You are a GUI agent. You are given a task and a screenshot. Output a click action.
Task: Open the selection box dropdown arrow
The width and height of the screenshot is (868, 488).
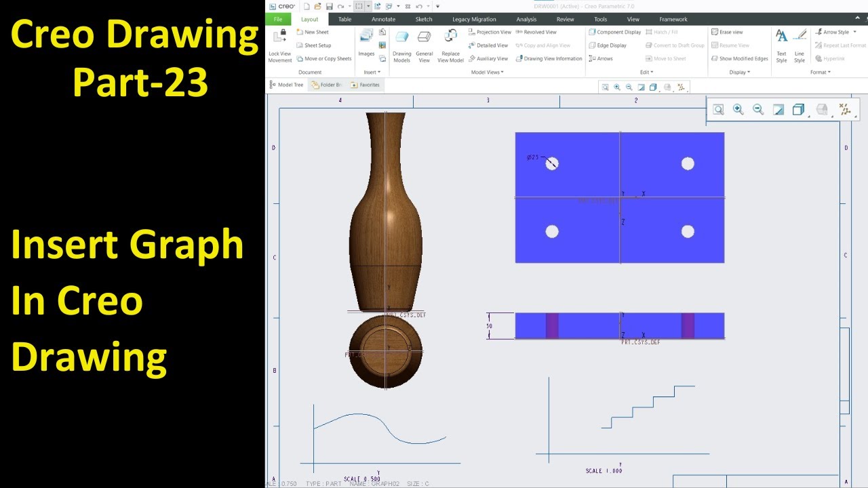point(368,6)
